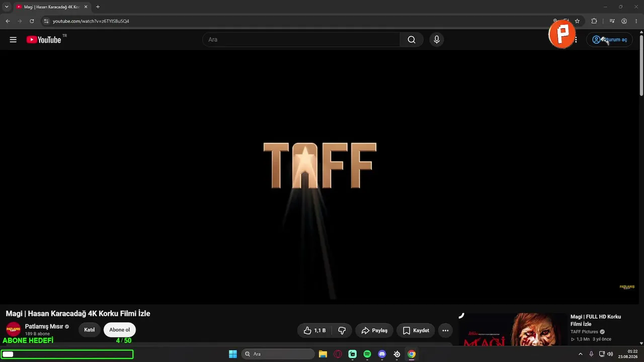Sign in with the "Oturum aç" button
Viewport: 644px width, 362px height.
[x=610, y=40]
